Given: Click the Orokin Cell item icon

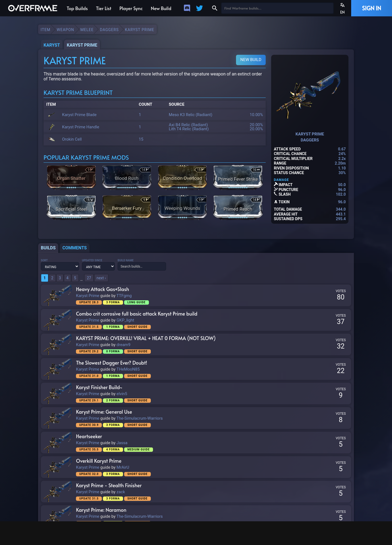Looking at the screenshot, I should tap(52, 139).
